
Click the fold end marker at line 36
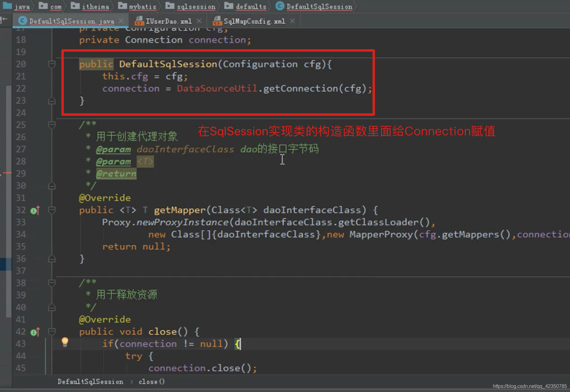pyautogui.click(x=52, y=259)
